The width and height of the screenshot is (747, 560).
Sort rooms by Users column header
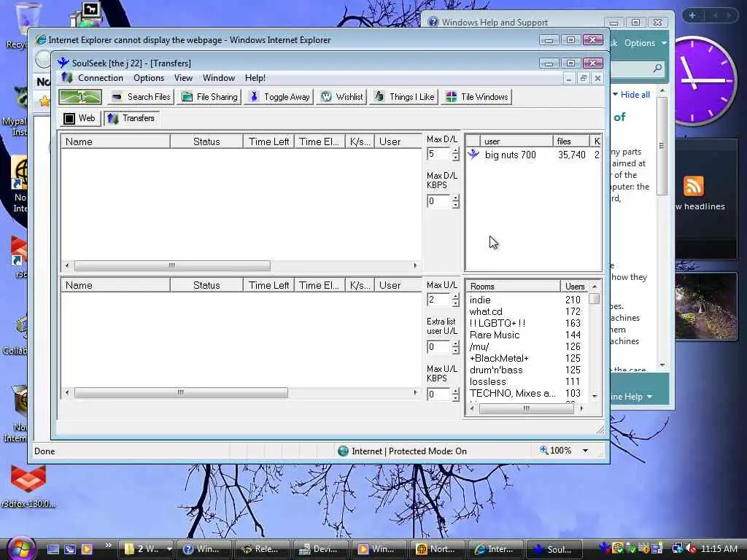pos(575,286)
